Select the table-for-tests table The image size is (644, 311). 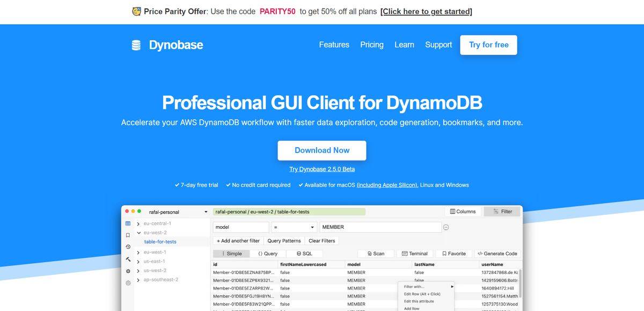click(160, 242)
